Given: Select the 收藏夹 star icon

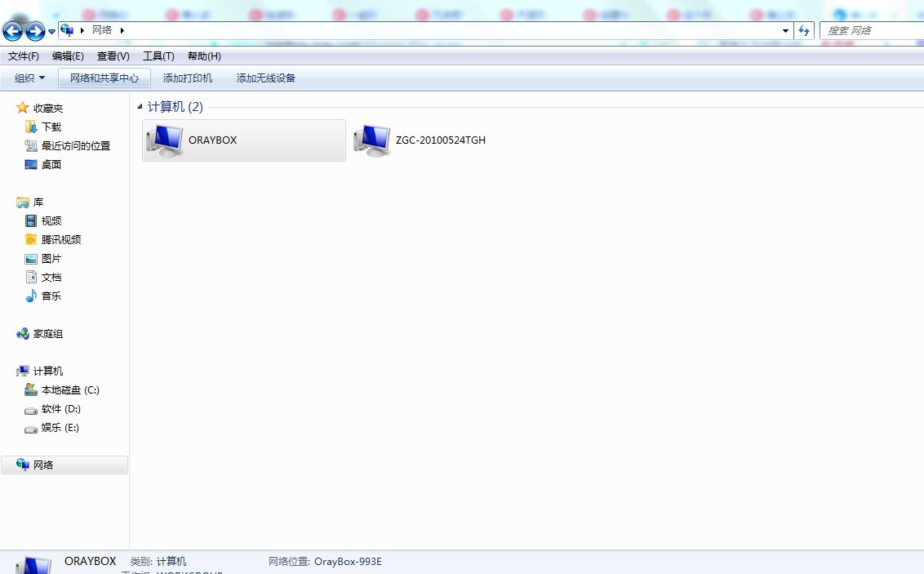Looking at the screenshot, I should (x=22, y=108).
